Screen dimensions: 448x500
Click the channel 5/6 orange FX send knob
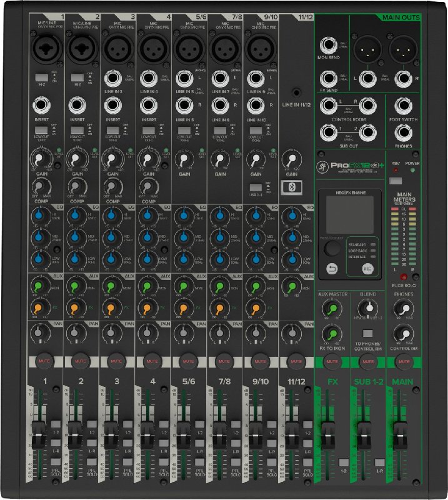point(183,308)
